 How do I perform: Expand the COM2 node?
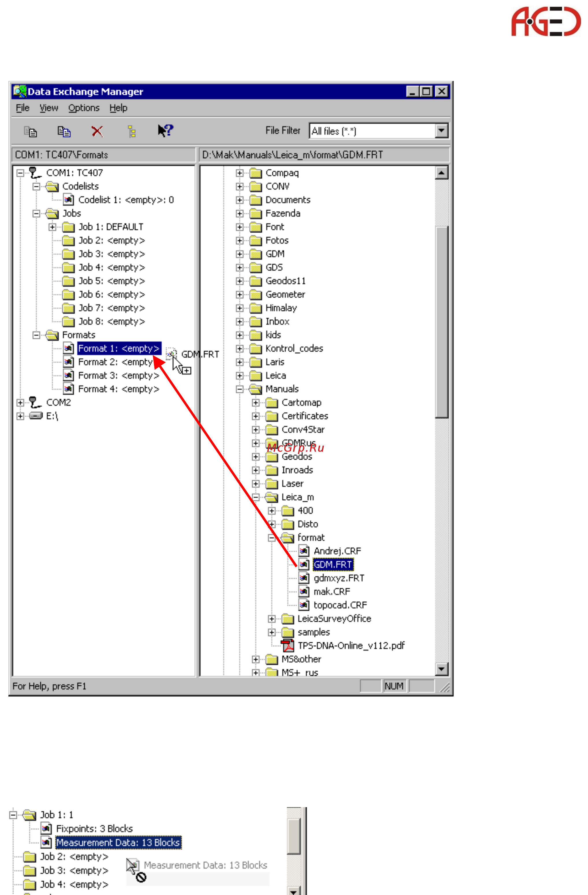[20, 402]
